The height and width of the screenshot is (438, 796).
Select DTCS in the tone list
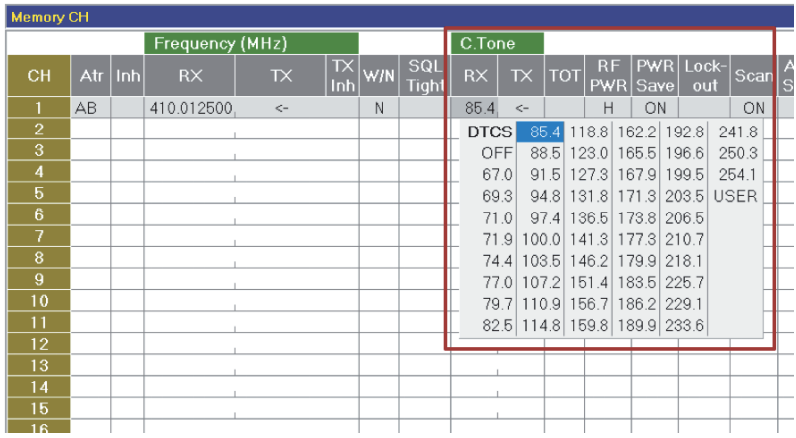489,132
